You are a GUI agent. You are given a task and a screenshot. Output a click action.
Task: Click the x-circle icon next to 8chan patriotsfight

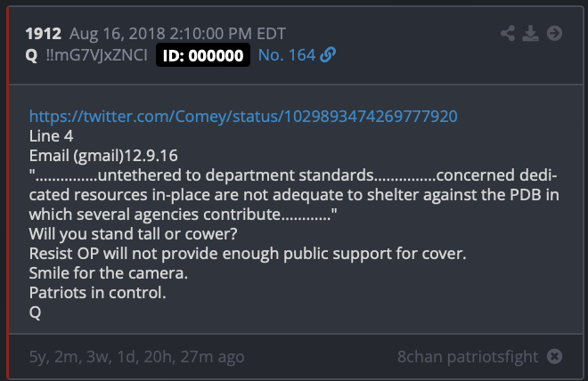[x=554, y=356]
